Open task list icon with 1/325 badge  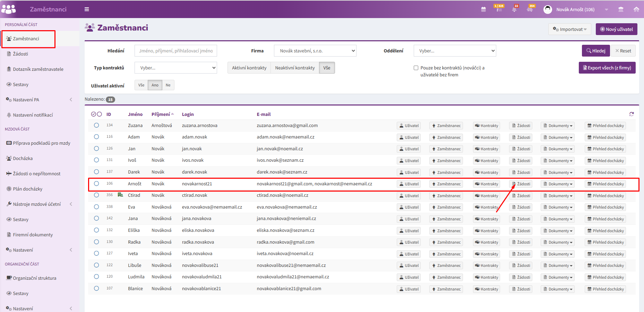(x=499, y=9)
